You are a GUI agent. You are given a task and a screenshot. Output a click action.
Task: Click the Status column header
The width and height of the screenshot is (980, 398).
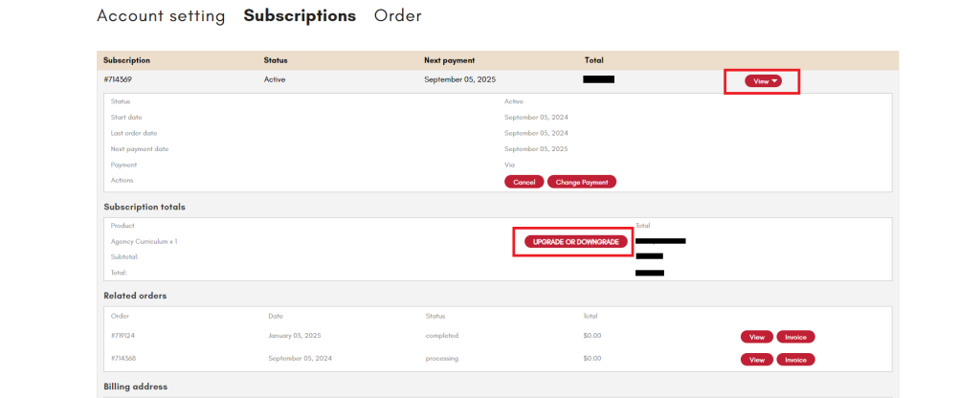pos(276,60)
